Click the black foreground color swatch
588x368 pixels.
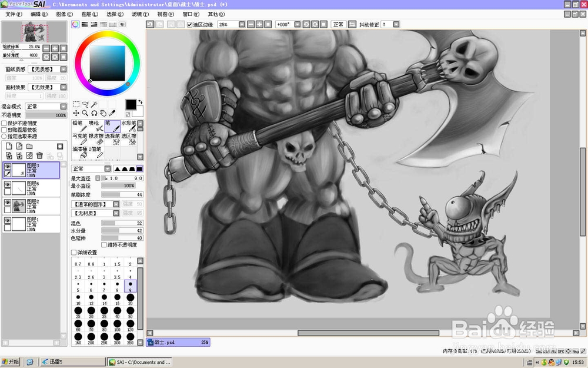tap(131, 105)
